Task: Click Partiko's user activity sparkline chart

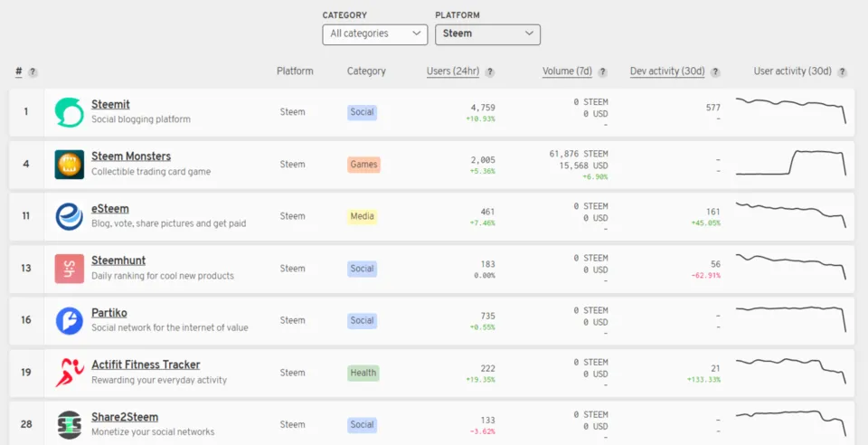Action: click(x=791, y=318)
